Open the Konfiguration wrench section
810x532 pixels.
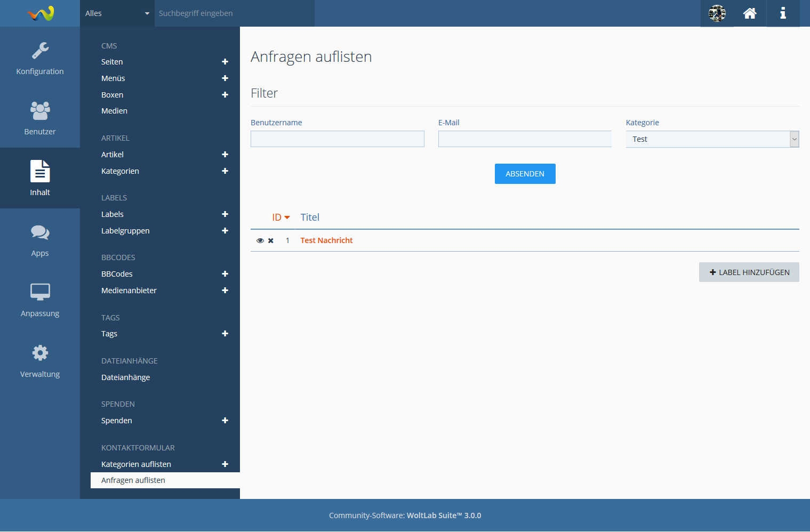tap(40, 58)
